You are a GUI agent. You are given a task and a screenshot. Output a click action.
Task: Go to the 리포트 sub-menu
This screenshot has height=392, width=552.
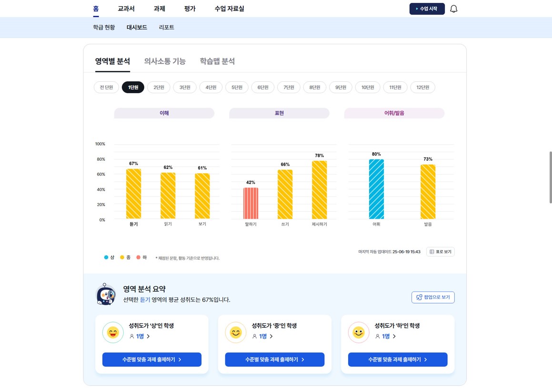click(x=167, y=28)
